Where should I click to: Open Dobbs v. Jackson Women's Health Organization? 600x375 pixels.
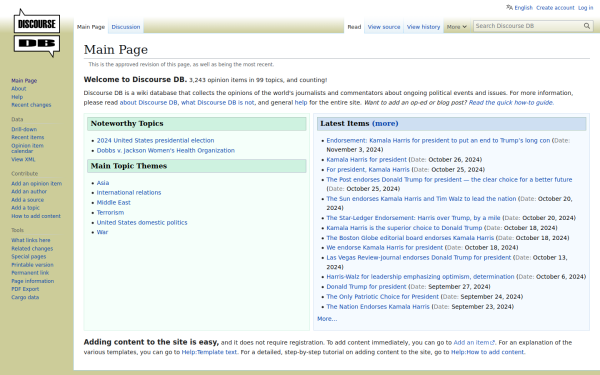tap(166, 150)
